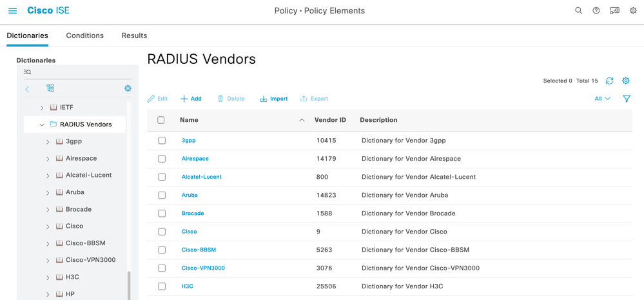Open the dictionaries panel gear settings
The width and height of the screenshot is (644, 300).
(128, 88)
